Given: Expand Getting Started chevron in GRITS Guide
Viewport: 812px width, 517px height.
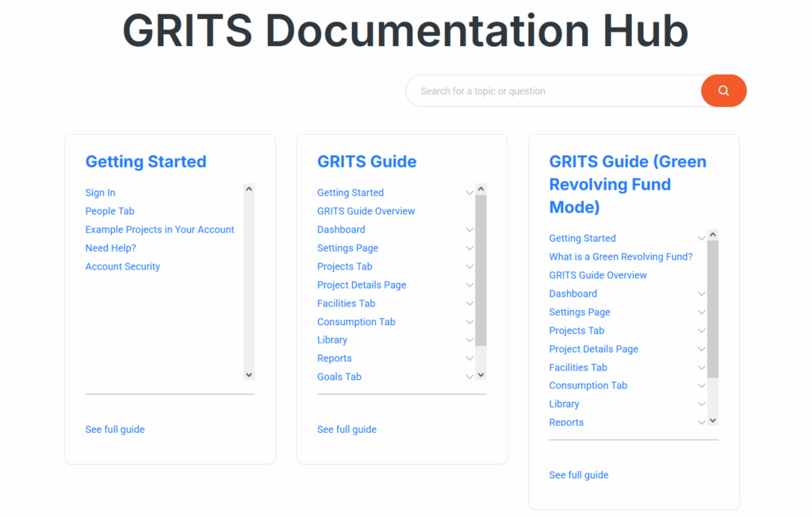Looking at the screenshot, I should click(x=469, y=193).
